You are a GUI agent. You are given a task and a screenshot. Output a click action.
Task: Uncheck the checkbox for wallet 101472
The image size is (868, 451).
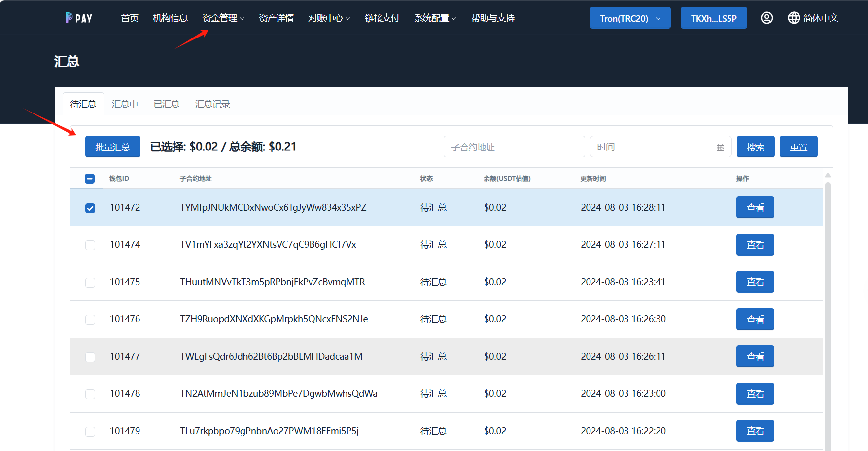click(90, 208)
